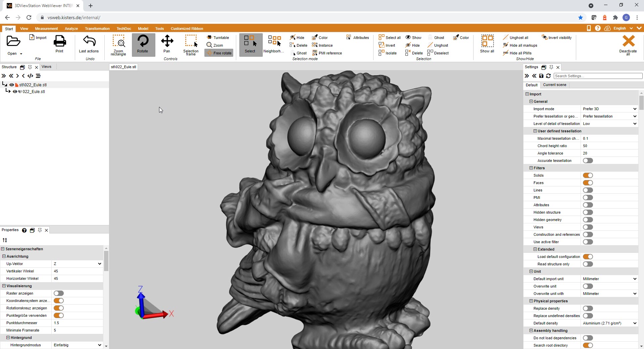This screenshot has width=644, height=349.
Task: Switch to Current scene settings tab
Action: [x=554, y=85]
